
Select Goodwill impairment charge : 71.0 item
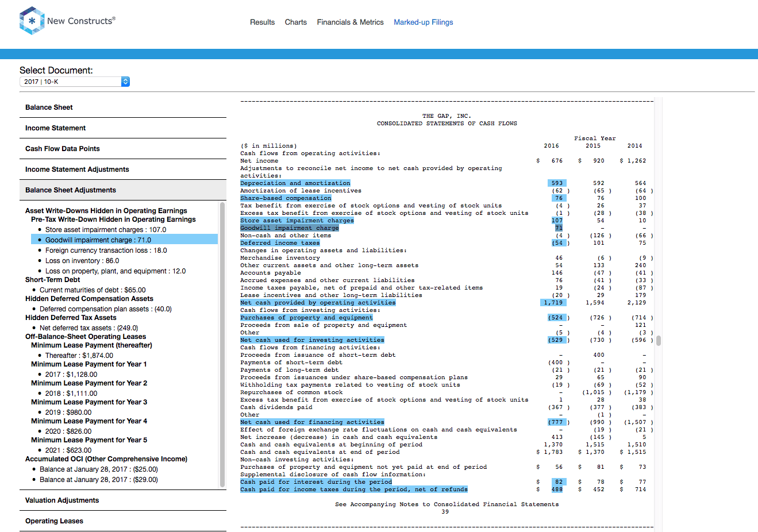pyautogui.click(x=124, y=240)
